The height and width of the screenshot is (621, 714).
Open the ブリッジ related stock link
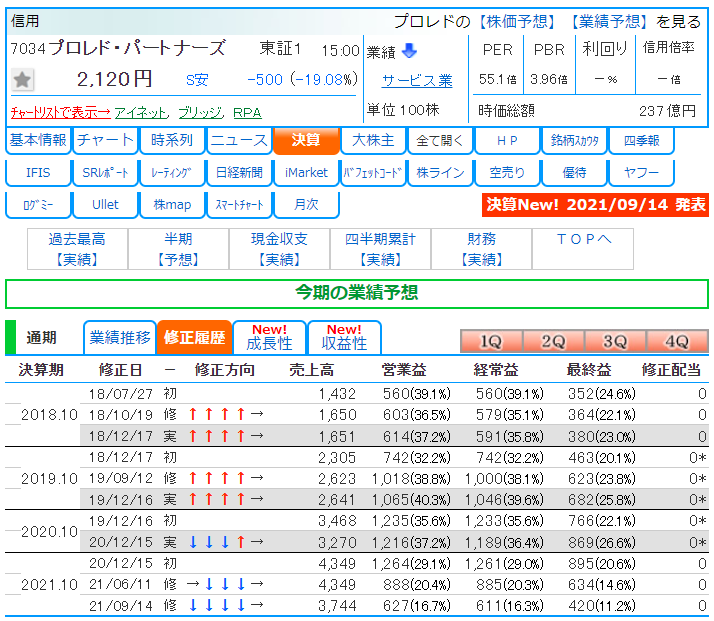click(200, 112)
